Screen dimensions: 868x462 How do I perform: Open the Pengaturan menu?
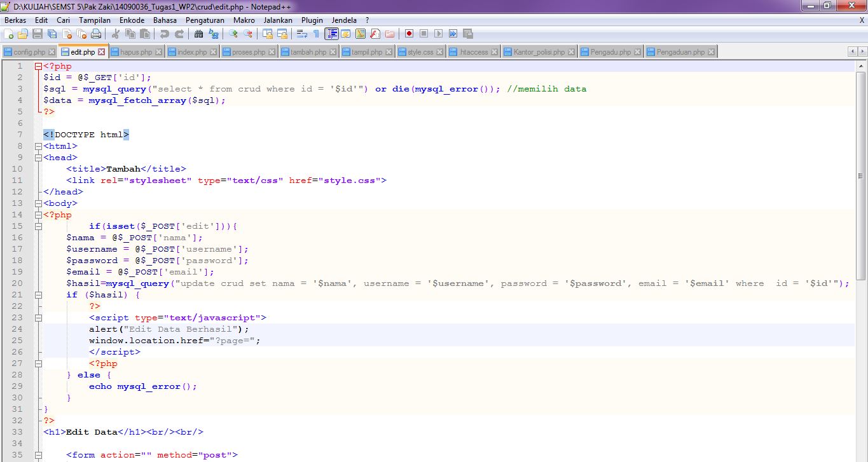tap(205, 20)
